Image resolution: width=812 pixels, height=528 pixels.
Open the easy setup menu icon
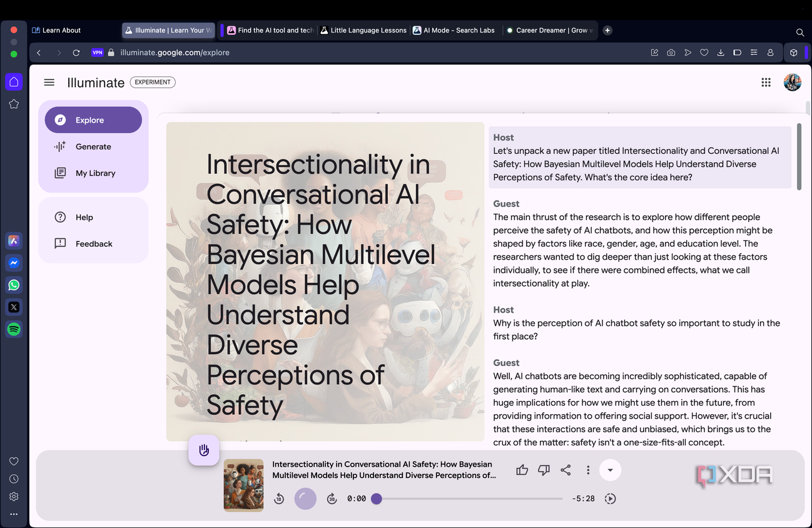pos(754,53)
